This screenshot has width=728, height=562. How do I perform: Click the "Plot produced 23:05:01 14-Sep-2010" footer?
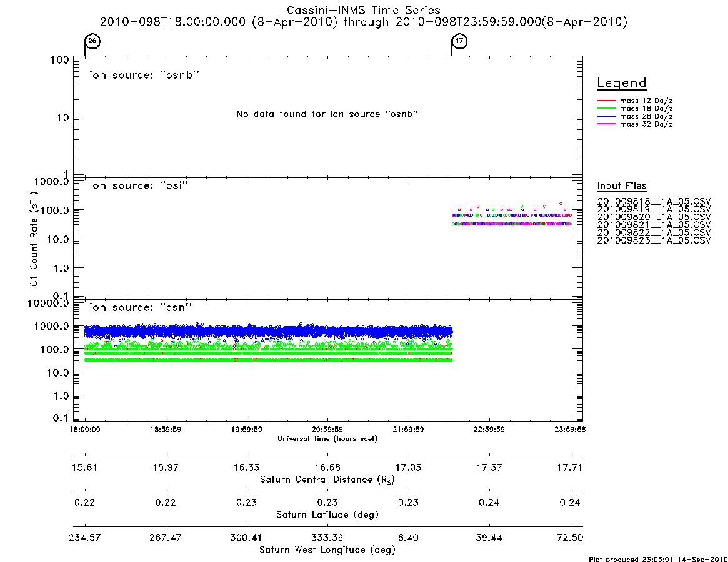658,560
